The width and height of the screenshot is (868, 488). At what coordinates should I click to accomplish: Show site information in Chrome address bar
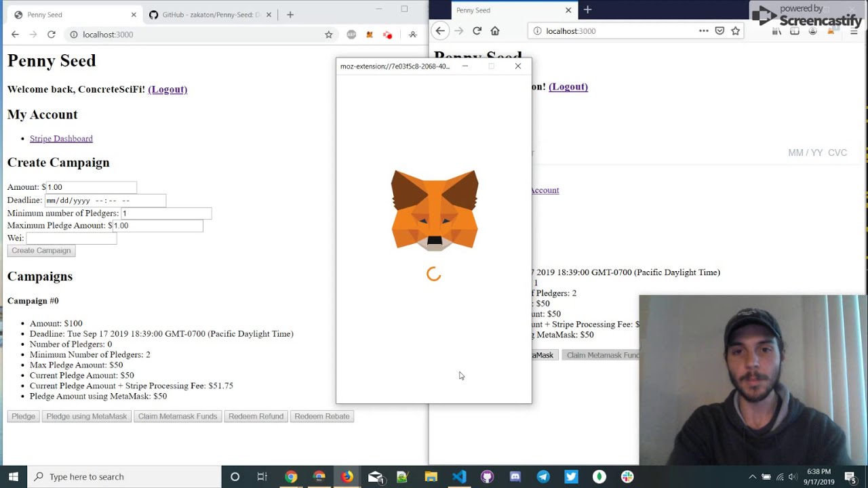pos(74,35)
